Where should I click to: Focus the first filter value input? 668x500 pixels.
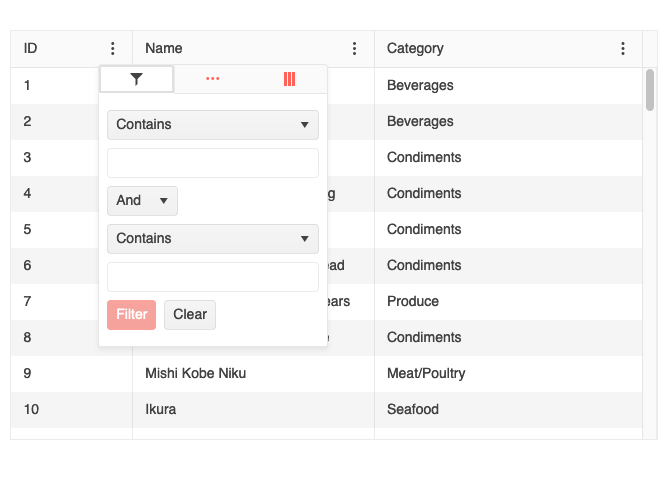click(x=213, y=163)
